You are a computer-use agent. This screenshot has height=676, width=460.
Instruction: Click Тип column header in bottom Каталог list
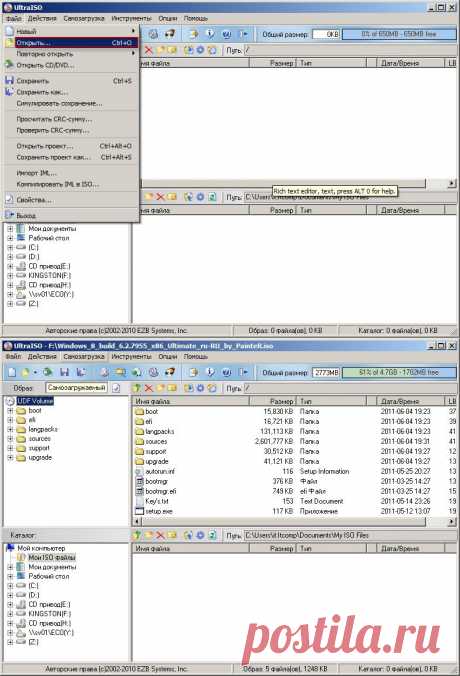point(332,549)
